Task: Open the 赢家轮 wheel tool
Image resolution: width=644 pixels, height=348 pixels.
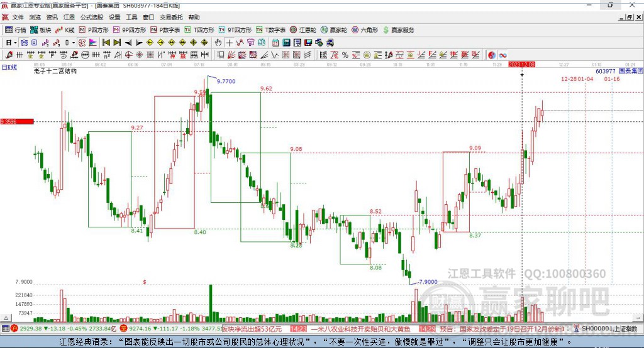Action: [x=334, y=30]
